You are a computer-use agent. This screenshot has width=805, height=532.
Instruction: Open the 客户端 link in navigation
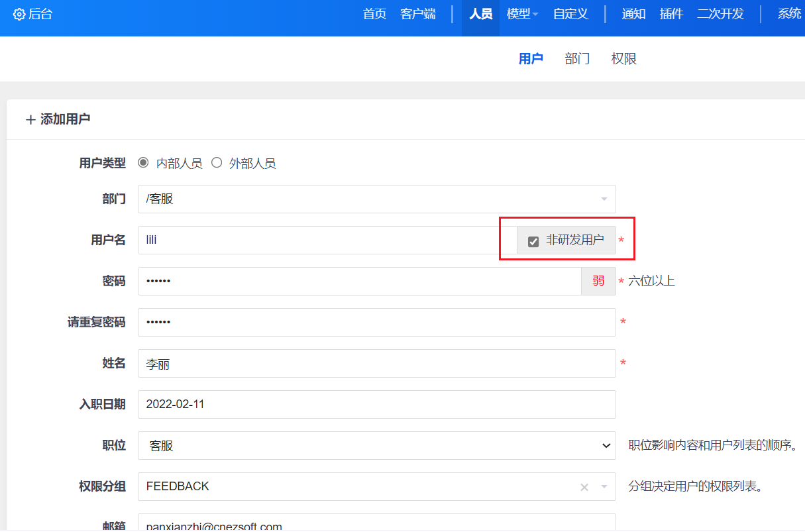[x=418, y=14]
